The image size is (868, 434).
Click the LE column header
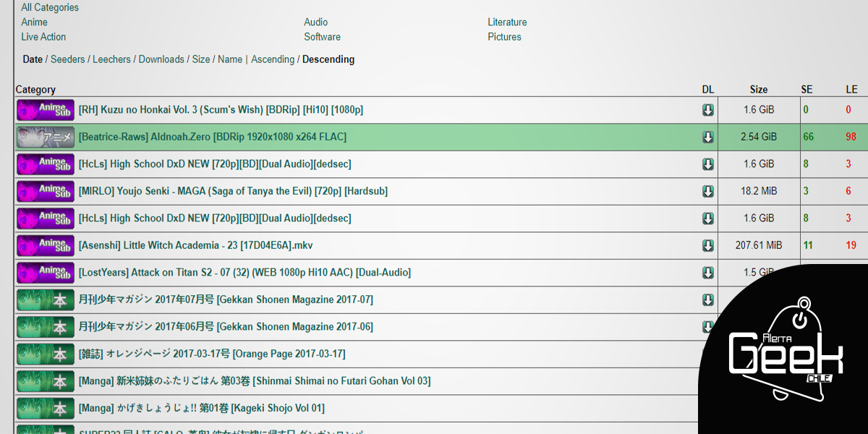coord(851,90)
